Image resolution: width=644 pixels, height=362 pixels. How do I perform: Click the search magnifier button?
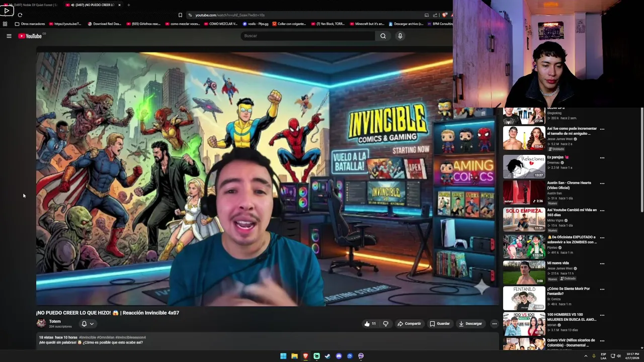pos(383,36)
